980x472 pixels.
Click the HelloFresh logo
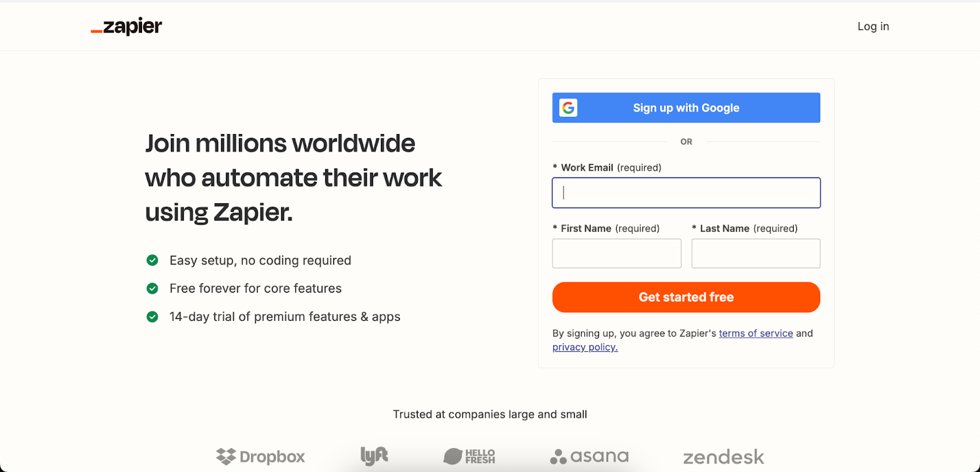pyautogui.click(x=469, y=456)
